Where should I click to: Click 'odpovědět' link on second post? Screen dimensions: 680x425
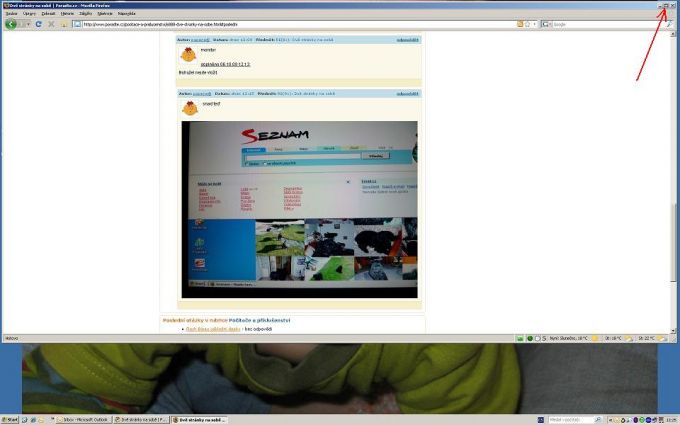tap(408, 94)
